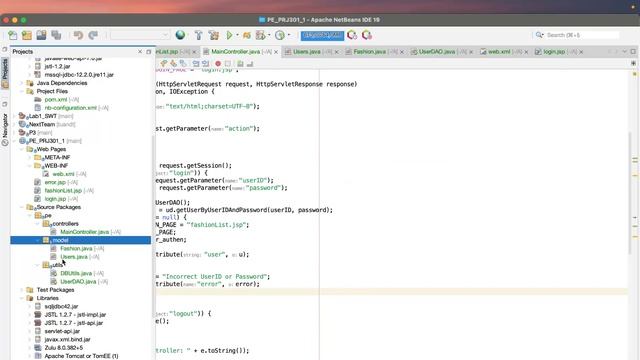Click the globe browser icon in toolbar
The height and width of the screenshot is (360, 640).
180,35
